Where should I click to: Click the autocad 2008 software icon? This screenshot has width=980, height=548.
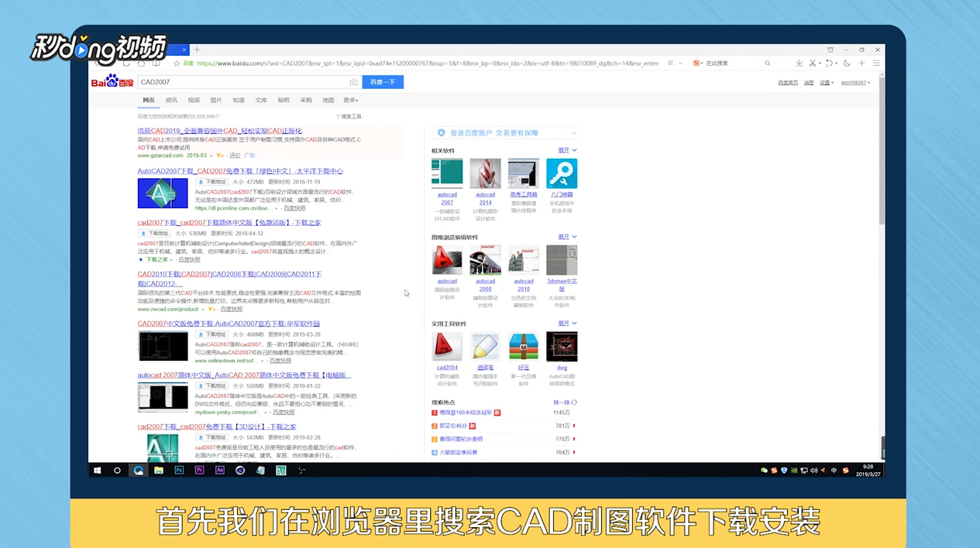[485, 260]
